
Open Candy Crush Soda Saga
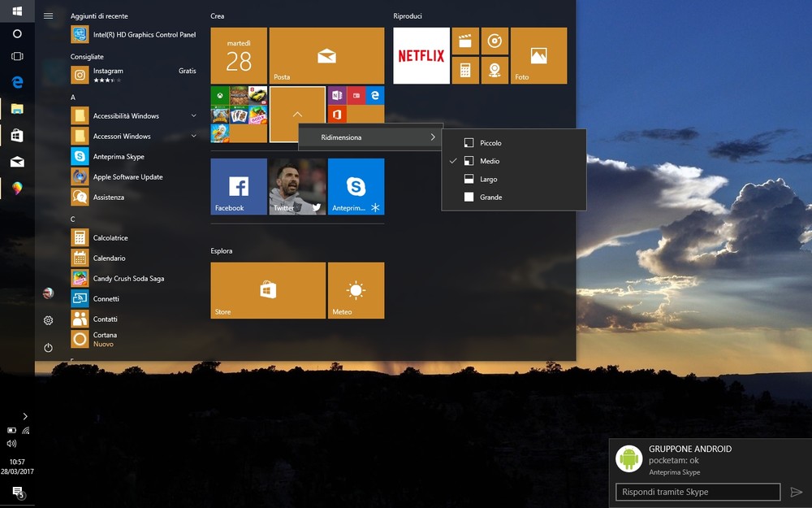tap(134, 278)
